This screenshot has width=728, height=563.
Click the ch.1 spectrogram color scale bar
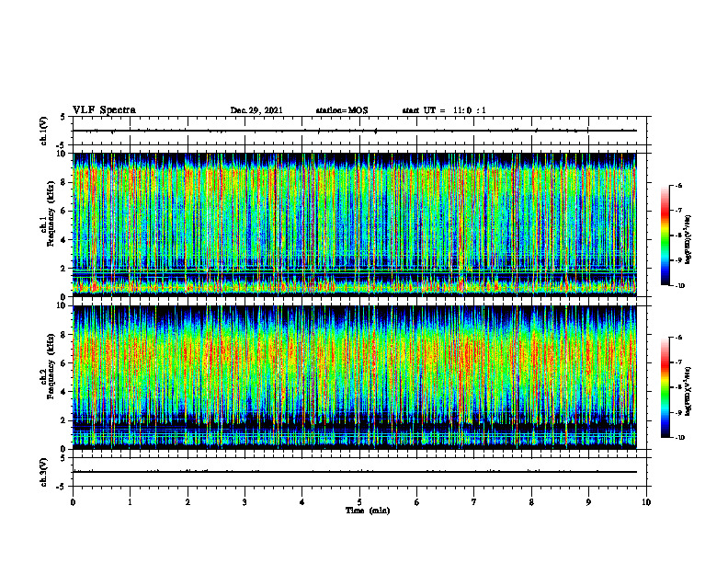pos(665,236)
